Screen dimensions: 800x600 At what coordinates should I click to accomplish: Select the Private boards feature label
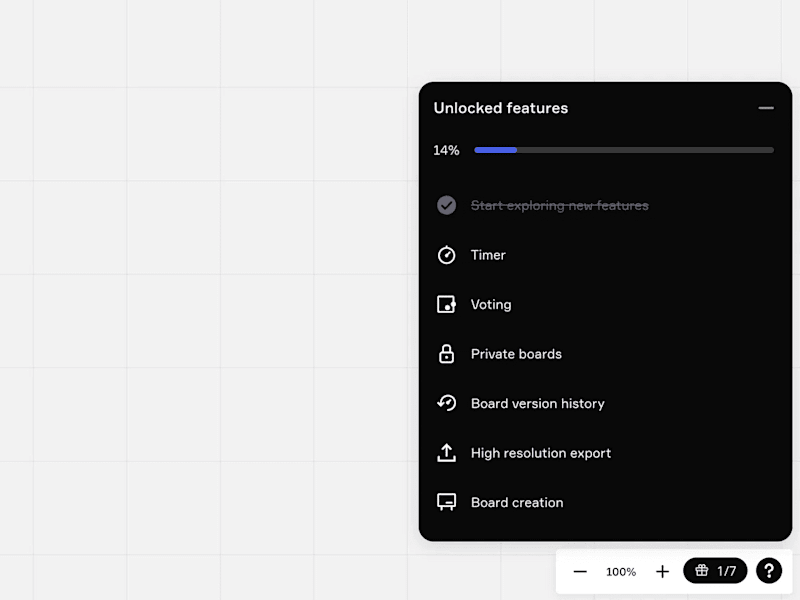tap(516, 354)
